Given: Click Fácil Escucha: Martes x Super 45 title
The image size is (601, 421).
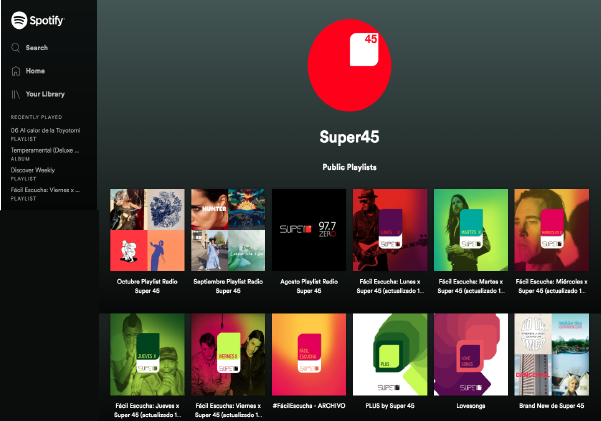Looking at the screenshot, I should [471, 286].
